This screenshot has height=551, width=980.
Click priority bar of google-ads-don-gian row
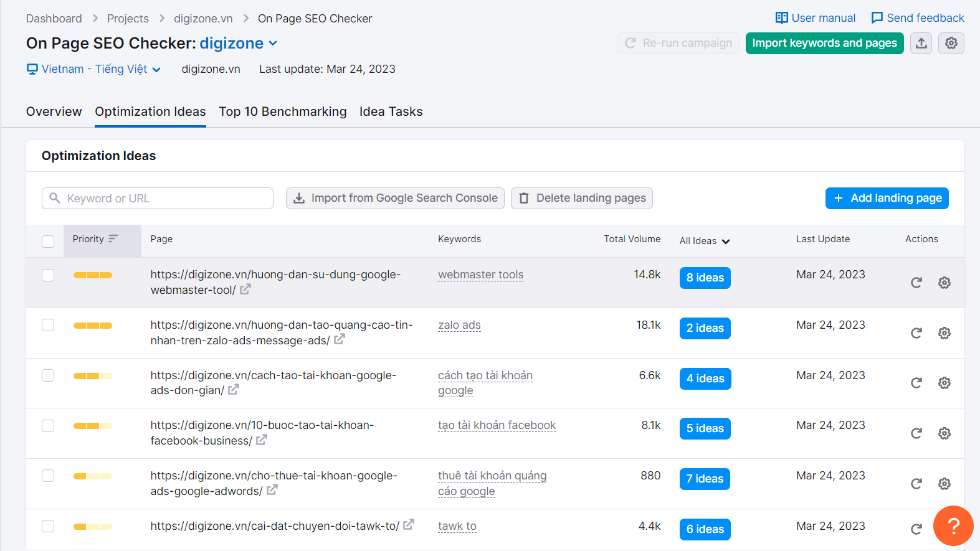tap(93, 375)
